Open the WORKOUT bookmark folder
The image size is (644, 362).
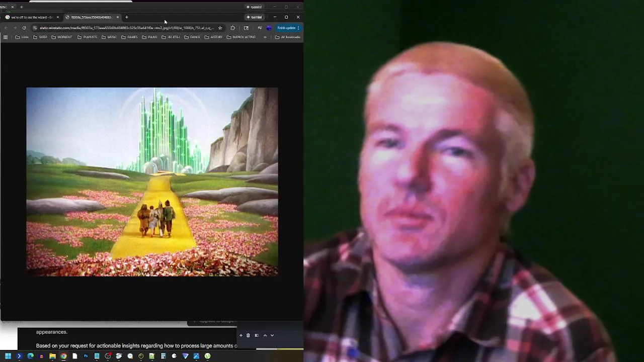(x=62, y=37)
